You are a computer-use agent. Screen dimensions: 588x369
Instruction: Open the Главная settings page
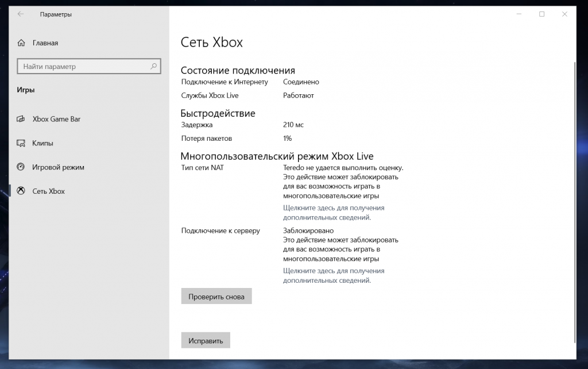[x=45, y=43]
